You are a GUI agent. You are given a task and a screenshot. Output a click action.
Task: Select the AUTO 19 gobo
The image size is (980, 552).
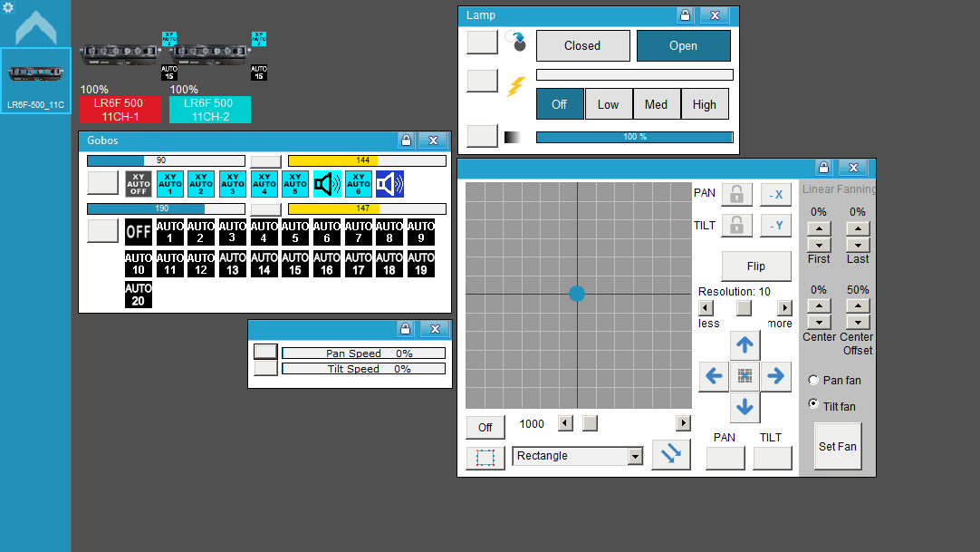421,264
